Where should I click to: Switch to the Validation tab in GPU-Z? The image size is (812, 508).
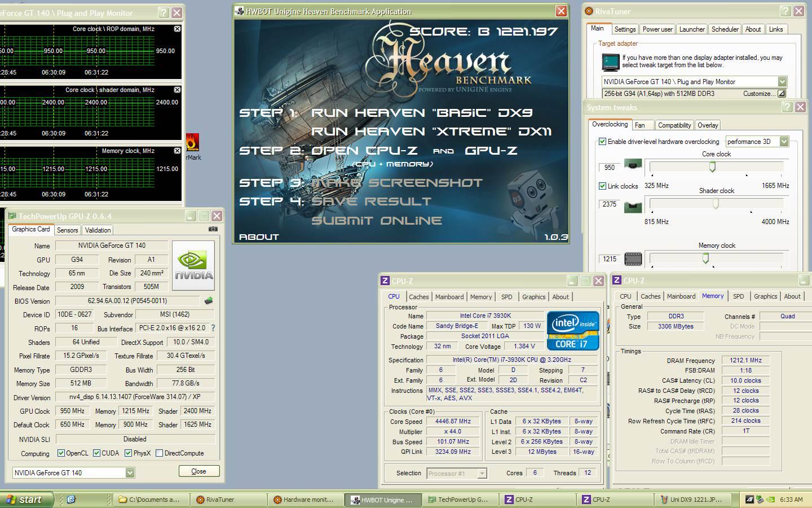click(x=98, y=230)
